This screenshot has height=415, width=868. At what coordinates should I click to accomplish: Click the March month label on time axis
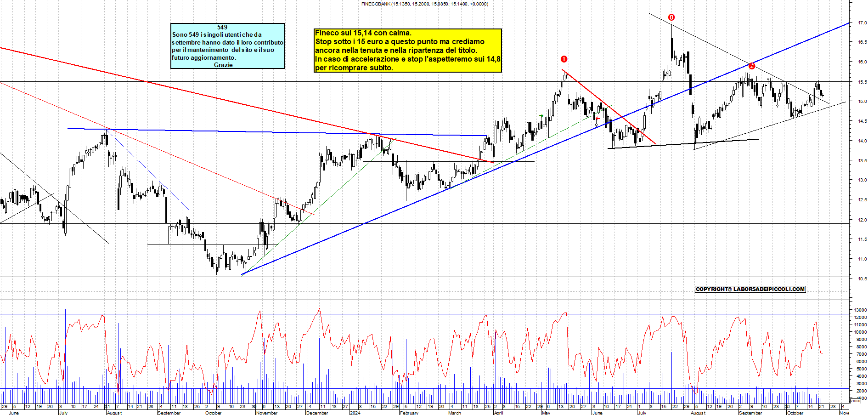(454, 413)
